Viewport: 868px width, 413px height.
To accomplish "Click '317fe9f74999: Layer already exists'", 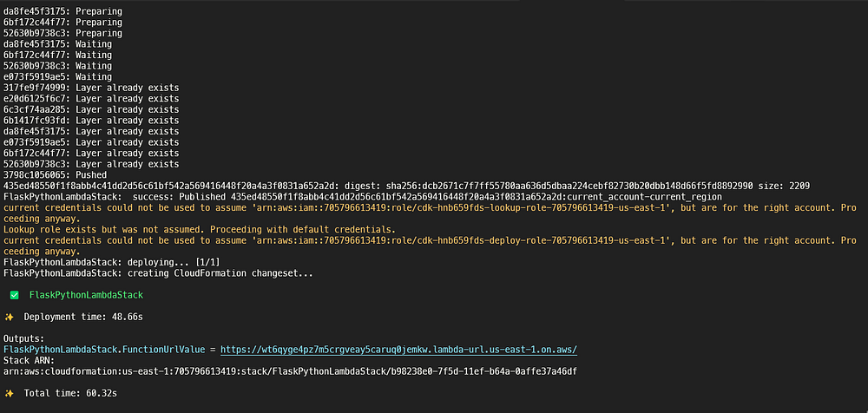I will click(x=91, y=88).
